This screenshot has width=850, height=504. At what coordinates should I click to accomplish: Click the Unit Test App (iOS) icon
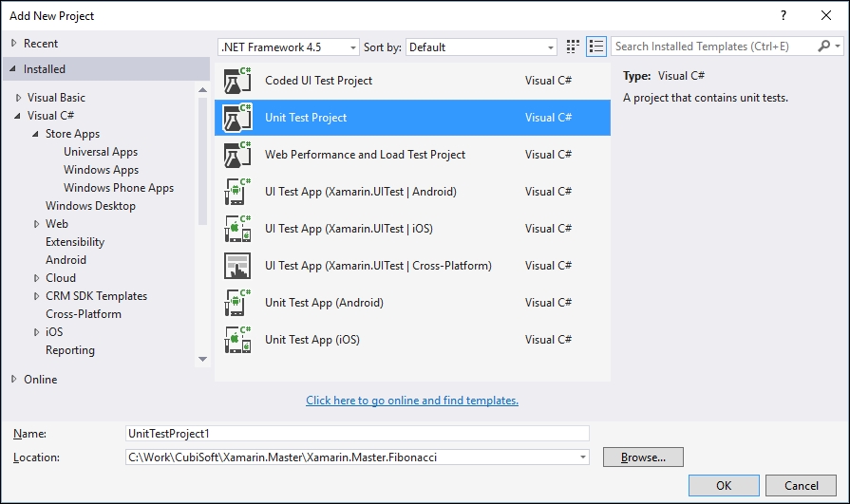pos(237,340)
